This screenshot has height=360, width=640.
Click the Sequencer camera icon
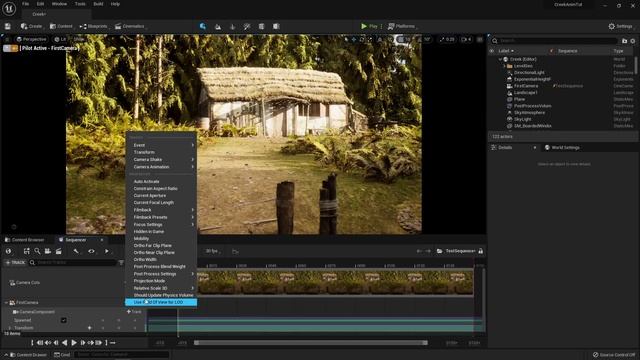(x=48, y=251)
